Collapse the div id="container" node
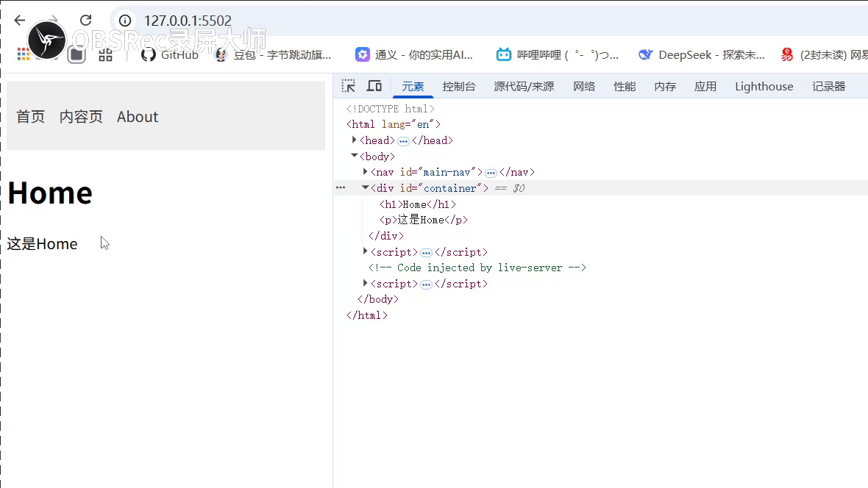 pyautogui.click(x=366, y=188)
